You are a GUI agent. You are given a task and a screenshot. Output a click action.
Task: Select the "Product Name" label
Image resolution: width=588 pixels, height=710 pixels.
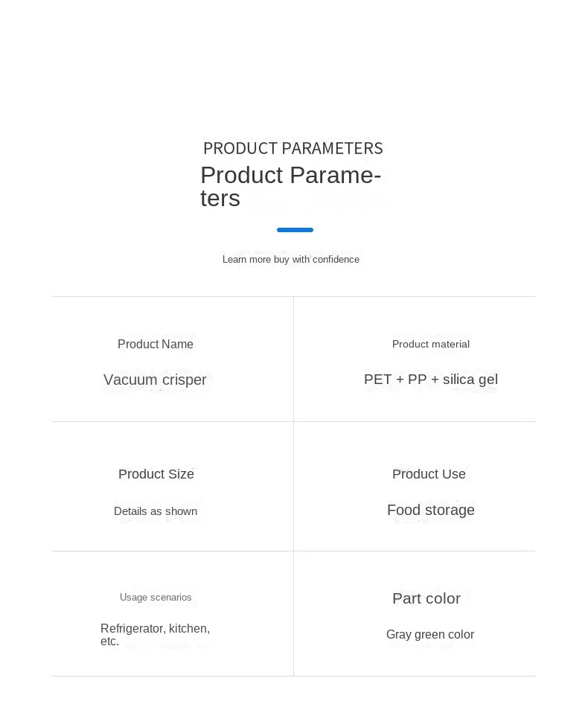[x=156, y=344]
